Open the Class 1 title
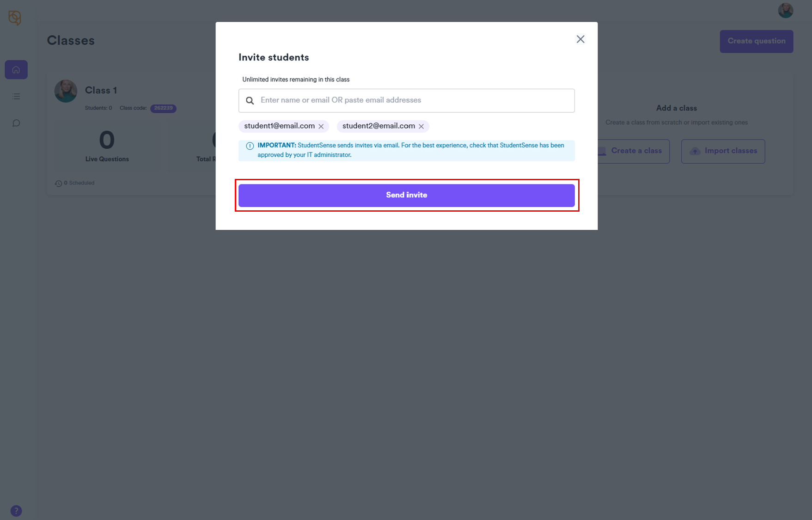Image resolution: width=812 pixels, height=520 pixels. [x=101, y=90]
